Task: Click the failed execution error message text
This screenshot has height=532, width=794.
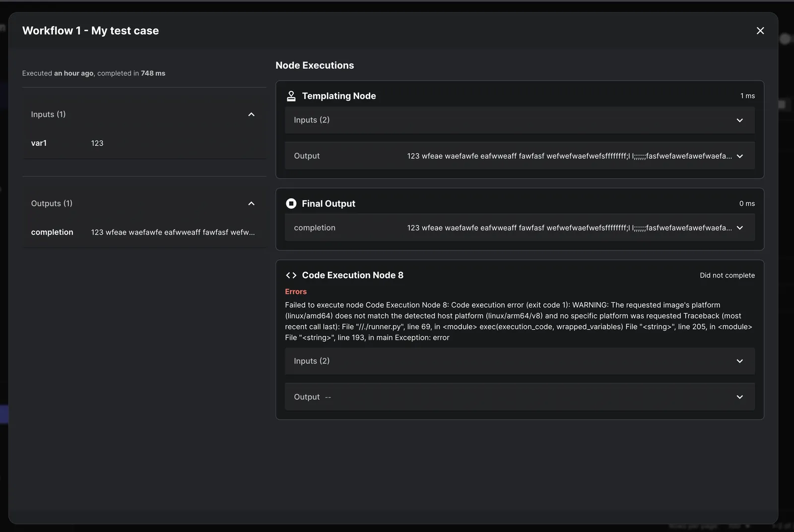Action: click(x=519, y=321)
